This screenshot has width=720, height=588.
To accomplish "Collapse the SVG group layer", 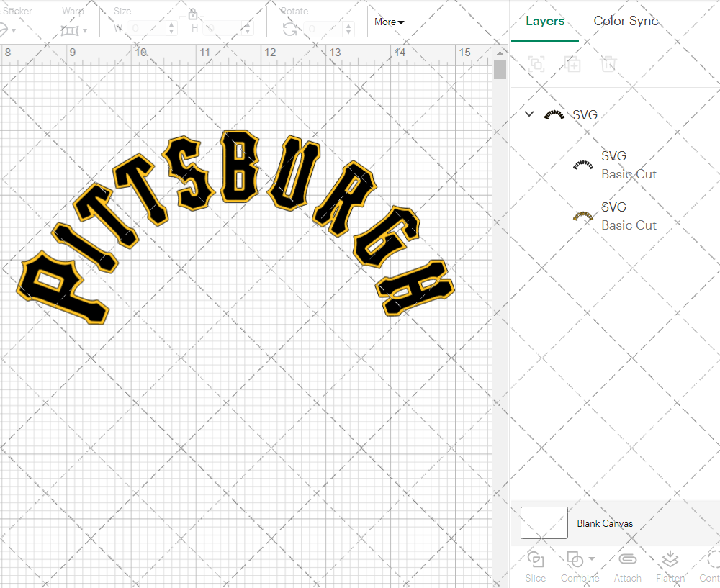I will 529,114.
